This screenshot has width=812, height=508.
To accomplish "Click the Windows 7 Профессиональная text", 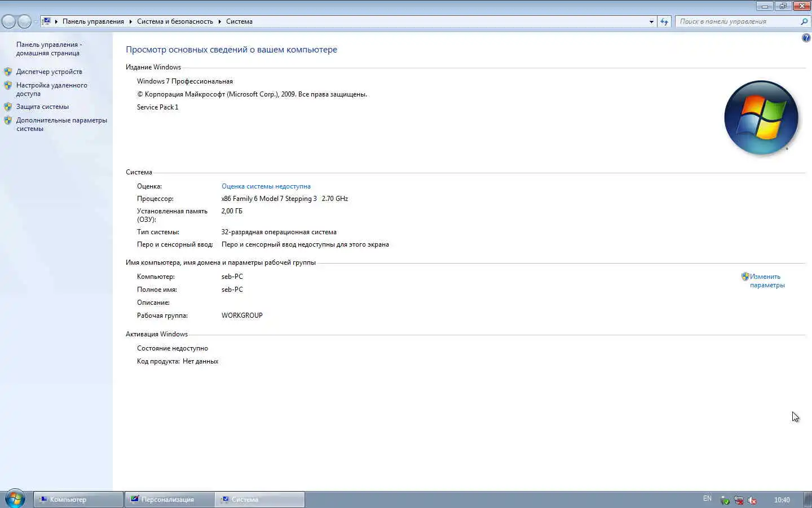I will click(185, 81).
